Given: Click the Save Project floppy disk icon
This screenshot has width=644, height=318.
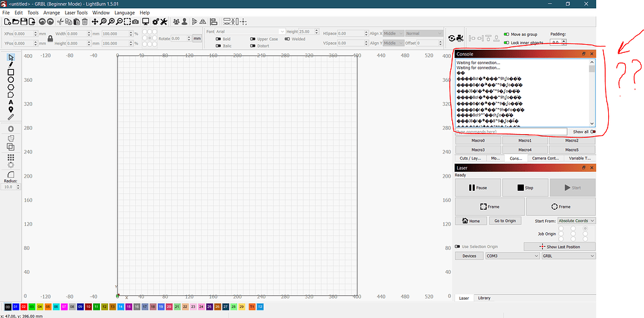Looking at the screenshot, I should coord(23,21).
